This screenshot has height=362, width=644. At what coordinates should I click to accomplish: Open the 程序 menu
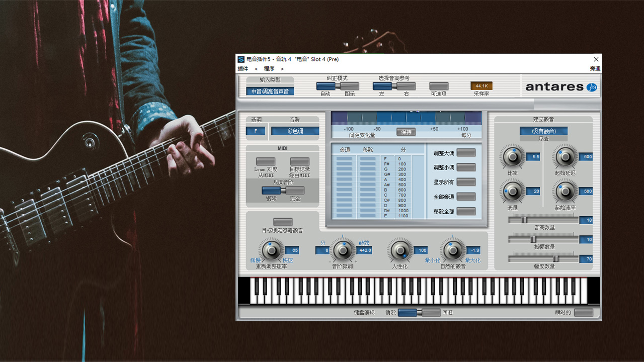(269, 69)
